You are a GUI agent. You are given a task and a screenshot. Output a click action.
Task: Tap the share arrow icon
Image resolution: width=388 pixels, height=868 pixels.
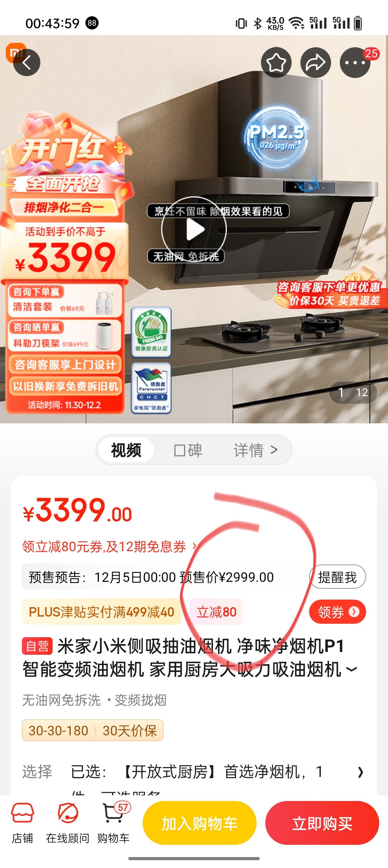tap(316, 62)
